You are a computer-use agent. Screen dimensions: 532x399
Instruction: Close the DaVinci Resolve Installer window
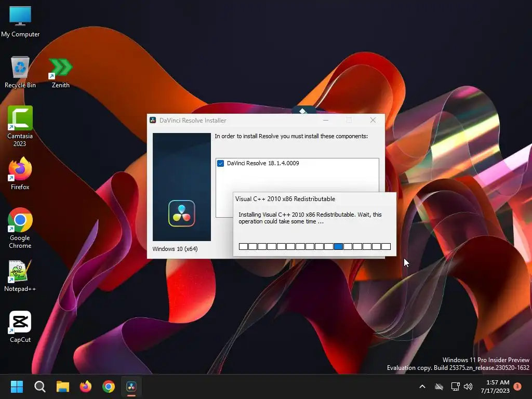pos(373,120)
